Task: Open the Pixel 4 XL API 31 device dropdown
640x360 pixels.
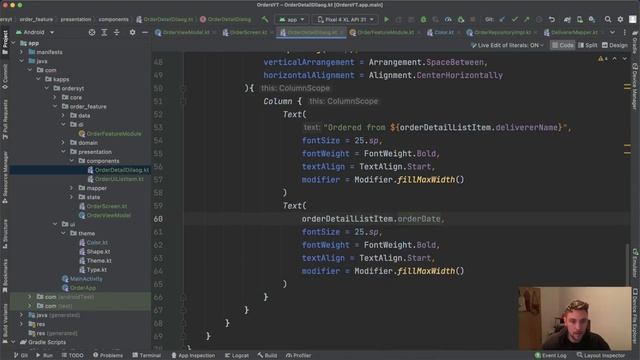Action: click(345, 19)
